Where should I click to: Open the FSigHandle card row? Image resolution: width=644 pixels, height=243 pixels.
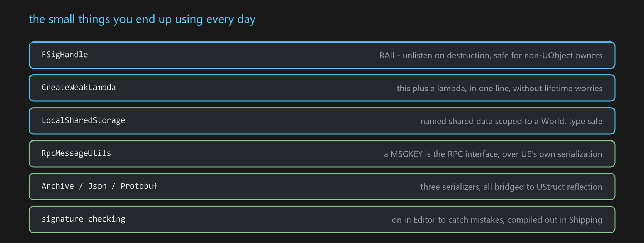coord(322,55)
